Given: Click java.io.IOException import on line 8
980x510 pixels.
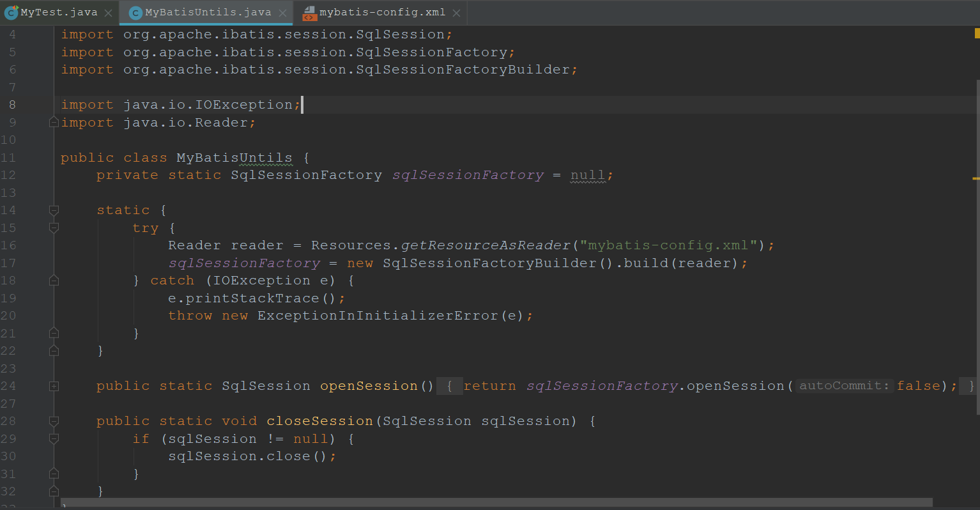Looking at the screenshot, I should click(208, 105).
